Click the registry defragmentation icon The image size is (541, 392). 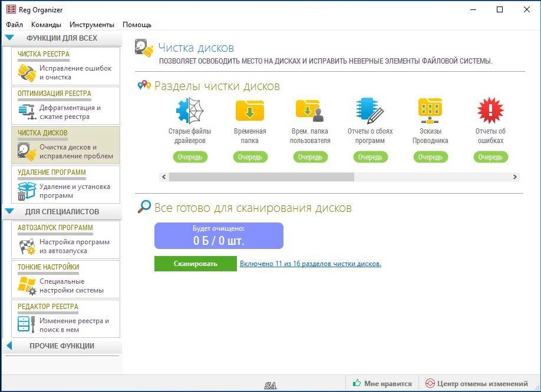coord(27,112)
